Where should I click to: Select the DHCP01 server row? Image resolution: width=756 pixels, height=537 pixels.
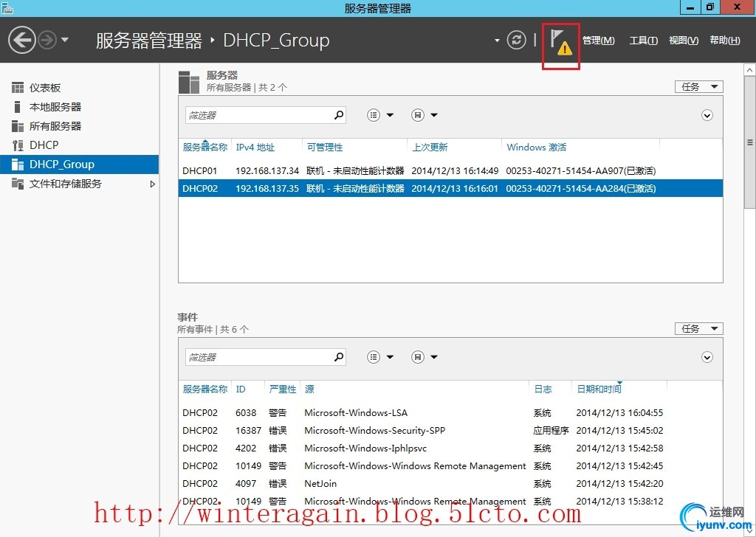tap(450, 170)
